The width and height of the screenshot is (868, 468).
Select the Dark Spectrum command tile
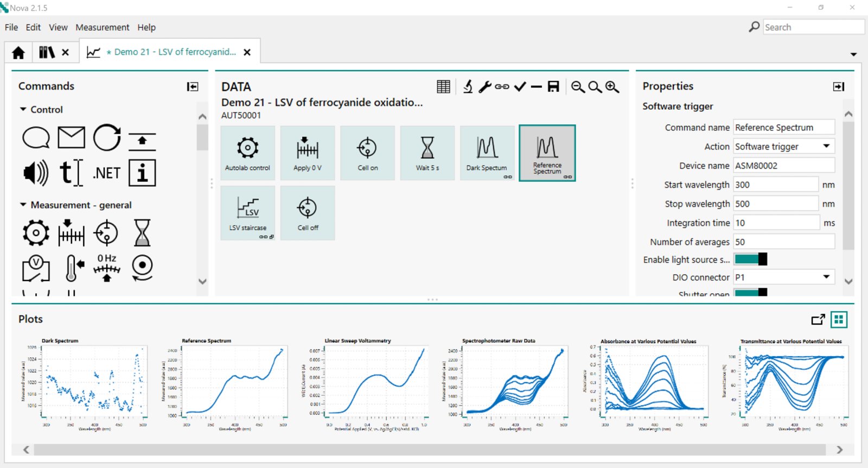[487, 153]
